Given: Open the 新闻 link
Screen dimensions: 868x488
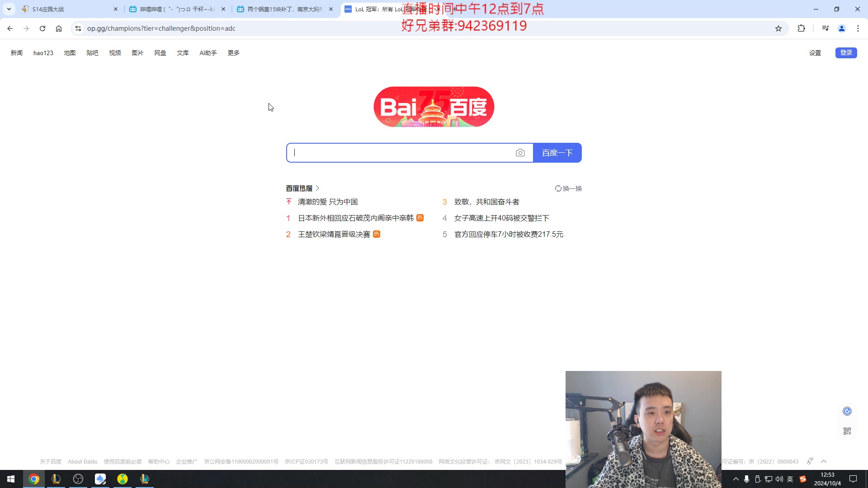Looking at the screenshot, I should coord(17,53).
